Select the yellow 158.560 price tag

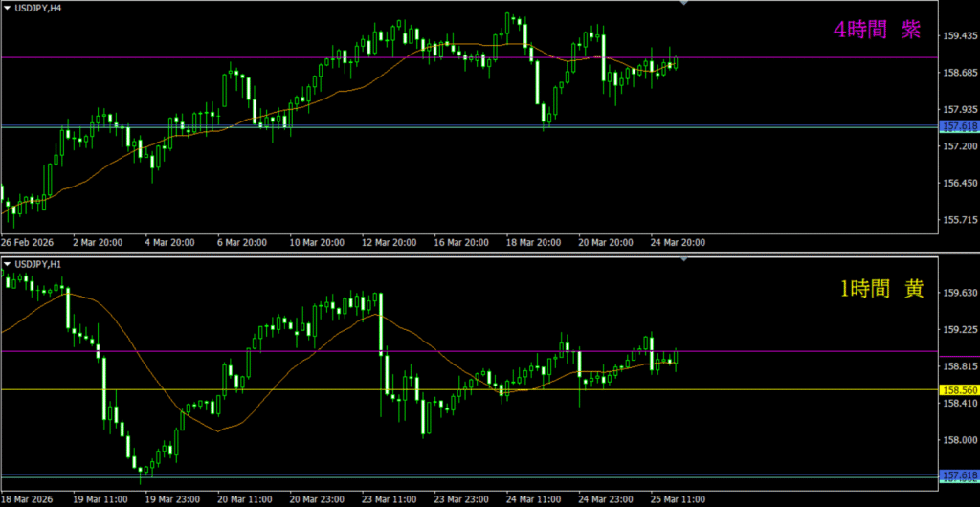(959, 390)
